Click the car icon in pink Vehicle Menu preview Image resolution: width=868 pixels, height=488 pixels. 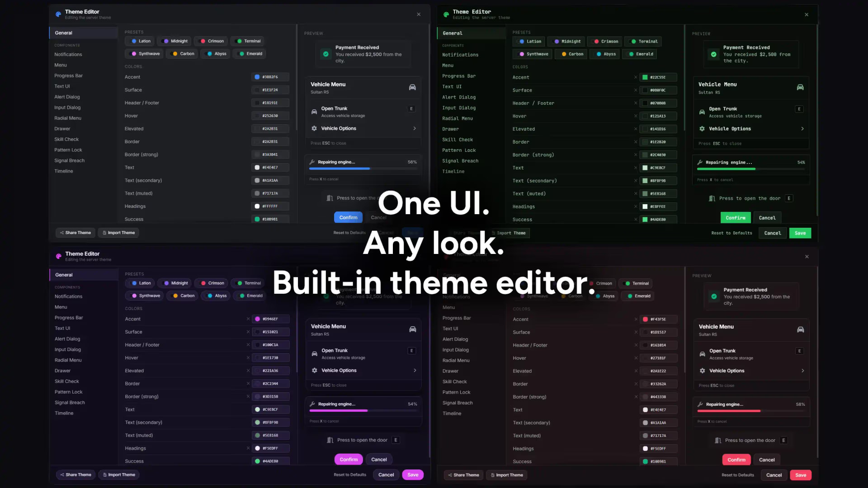click(413, 329)
